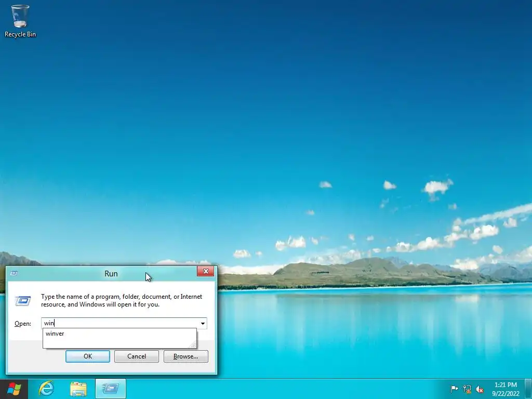The image size is (532, 399).
Task: Launch Internet Explorer from the taskbar
Action: coord(46,389)
